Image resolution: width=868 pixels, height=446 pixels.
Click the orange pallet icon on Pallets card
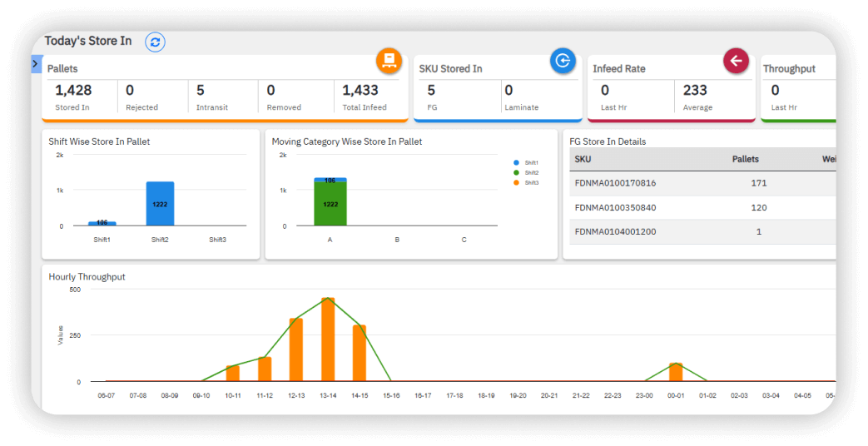[388, 60]
